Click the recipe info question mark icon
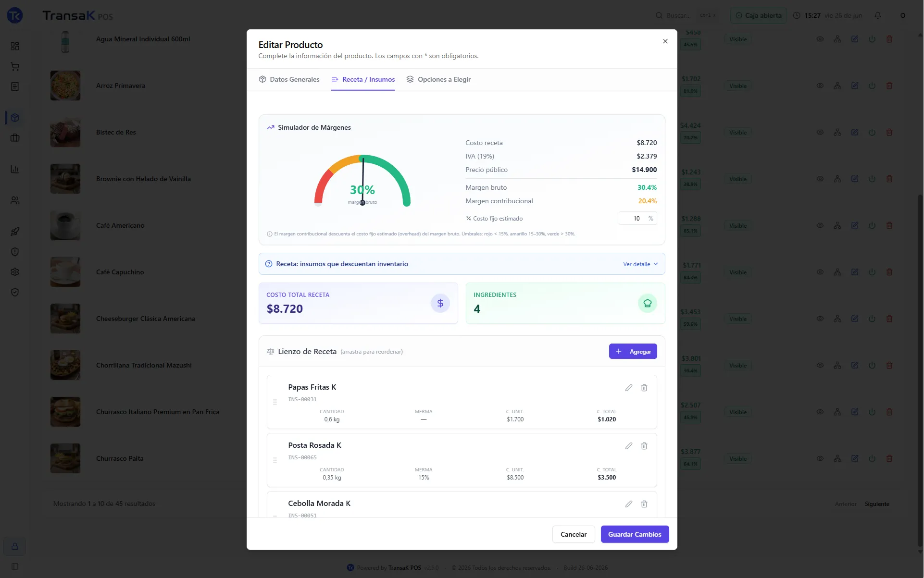924x578 pixels. click(x=269, y=264)
